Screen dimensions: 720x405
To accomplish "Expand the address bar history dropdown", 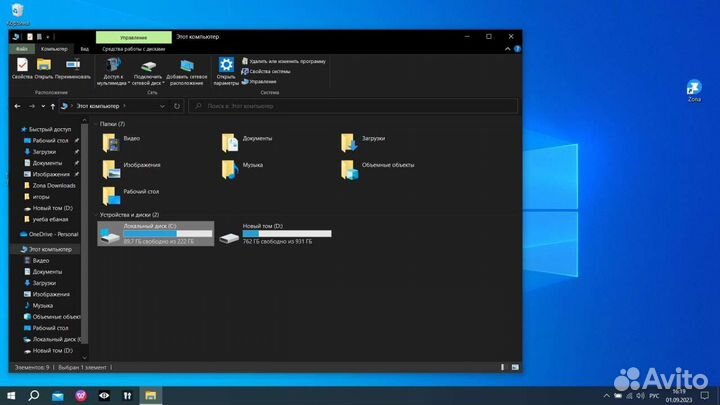I will 162,106.
